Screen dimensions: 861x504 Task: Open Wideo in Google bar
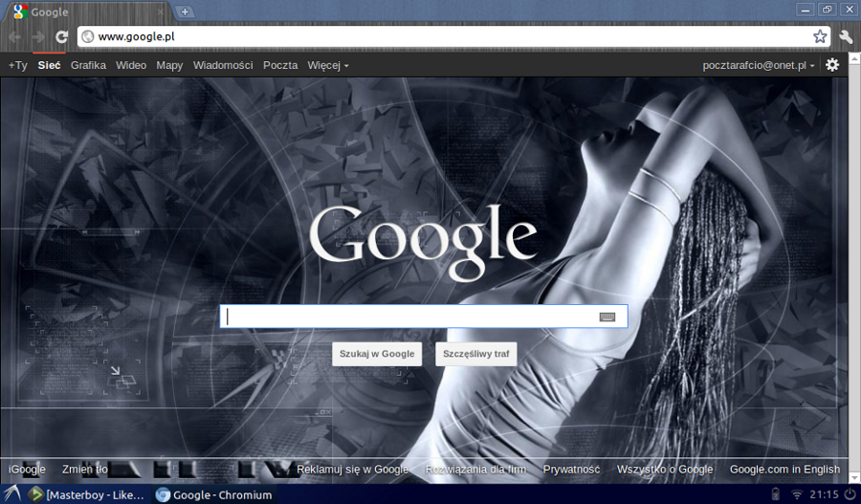pyautogui.click(x=131, y=65)
